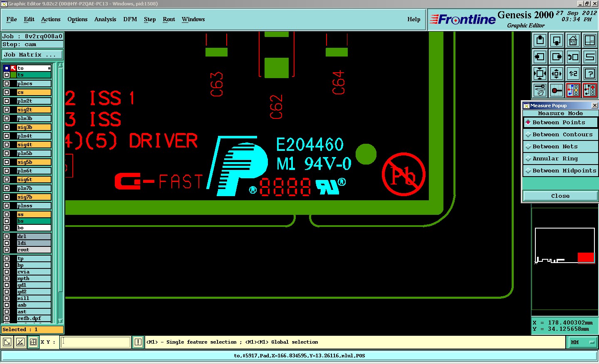Click the grid snap icon near X Y
The image size is (599, 364).
tap(33, 342)
